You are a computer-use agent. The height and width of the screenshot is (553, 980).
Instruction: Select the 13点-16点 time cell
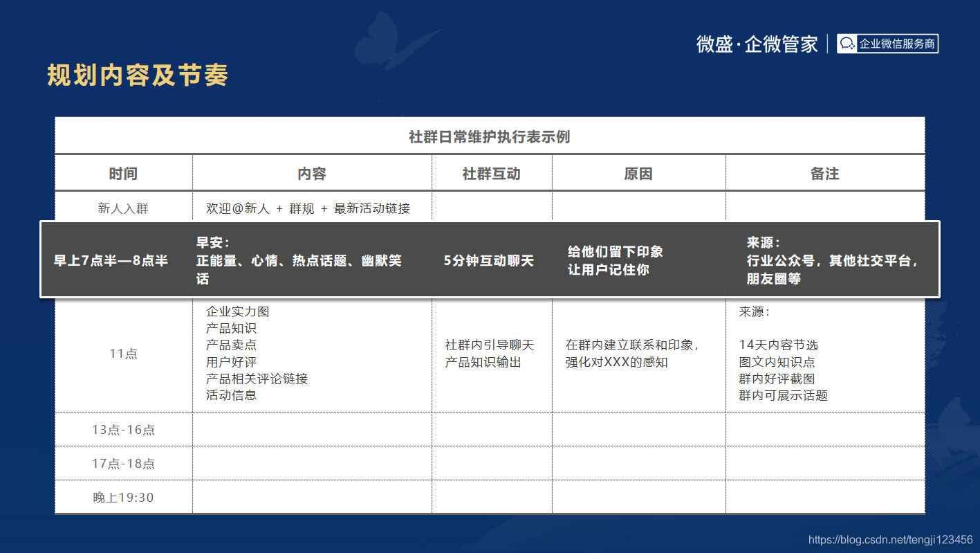[123, 430]
